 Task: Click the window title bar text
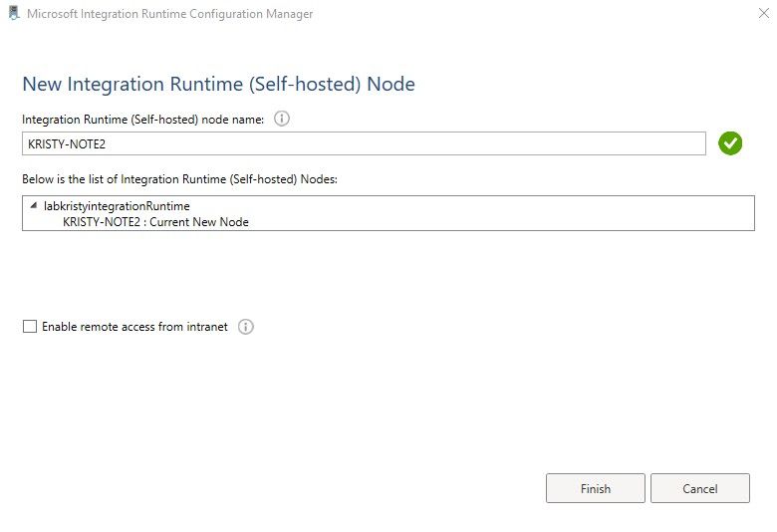pos(169,14)
